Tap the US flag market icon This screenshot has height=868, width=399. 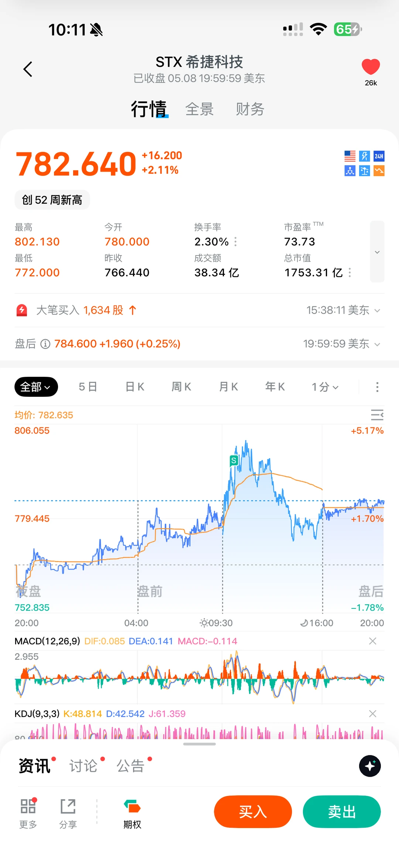coord(350,156)
